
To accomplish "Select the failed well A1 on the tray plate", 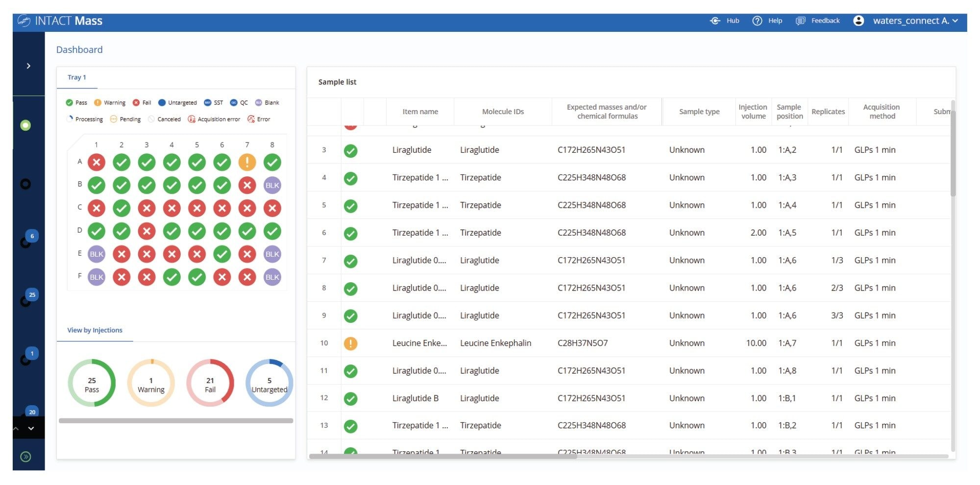I will point(97,162).
